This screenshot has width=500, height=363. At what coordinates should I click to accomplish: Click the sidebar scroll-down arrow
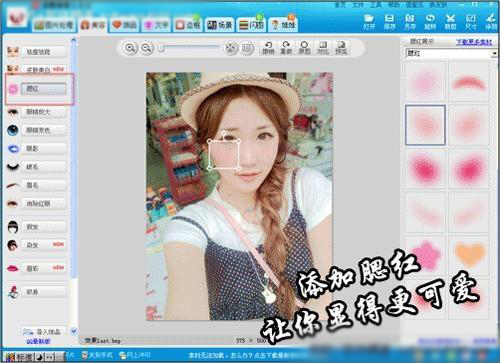pyautogui.click(x=74, y=331)
